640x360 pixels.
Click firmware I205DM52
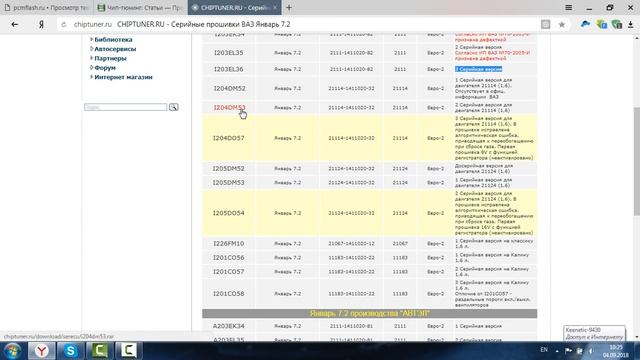pyautogui.click(x=229, y=169)
